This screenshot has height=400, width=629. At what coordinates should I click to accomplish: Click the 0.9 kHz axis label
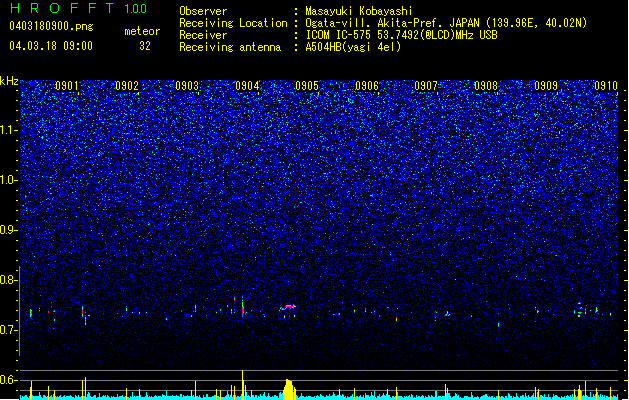pyautogui.click(x=9, y=230)
